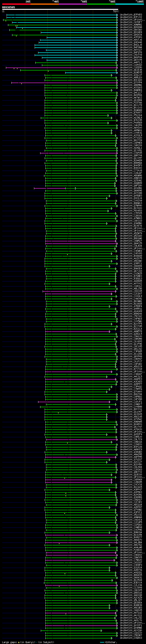
Task: Click label UniRef100_Q31LQ7
Action: [131, 75]
